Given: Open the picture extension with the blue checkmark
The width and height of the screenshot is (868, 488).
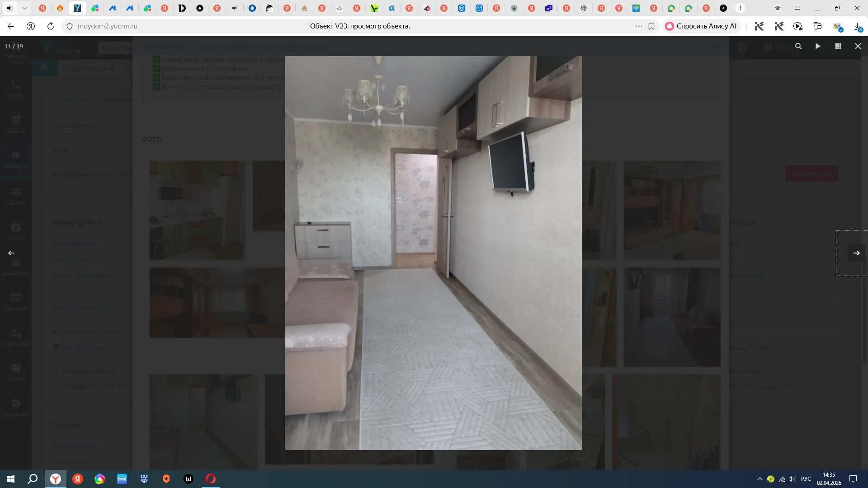Looking at the screenshot, I should 838,27.
